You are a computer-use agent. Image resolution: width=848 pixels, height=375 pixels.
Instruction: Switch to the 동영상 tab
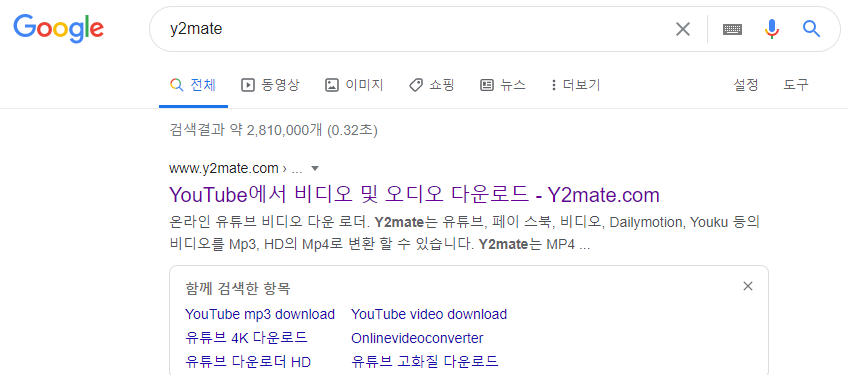click(x=270, y=85)
